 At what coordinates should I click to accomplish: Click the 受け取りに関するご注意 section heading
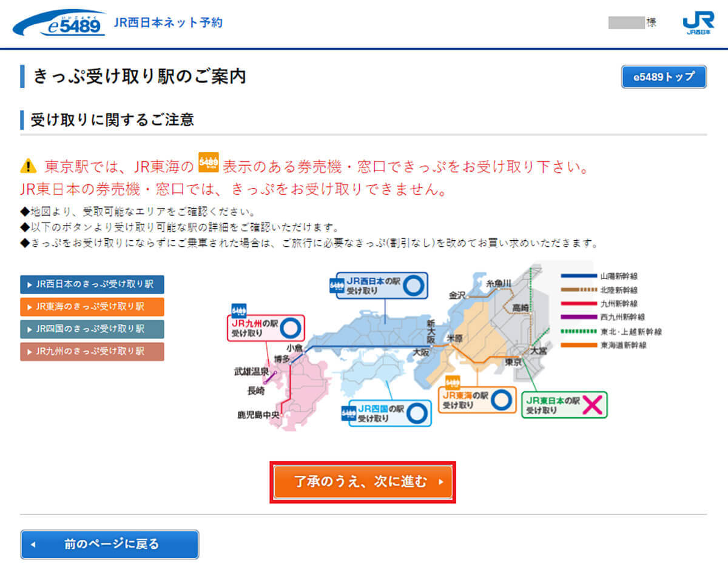pyautogui.click(x=112, y=119)
